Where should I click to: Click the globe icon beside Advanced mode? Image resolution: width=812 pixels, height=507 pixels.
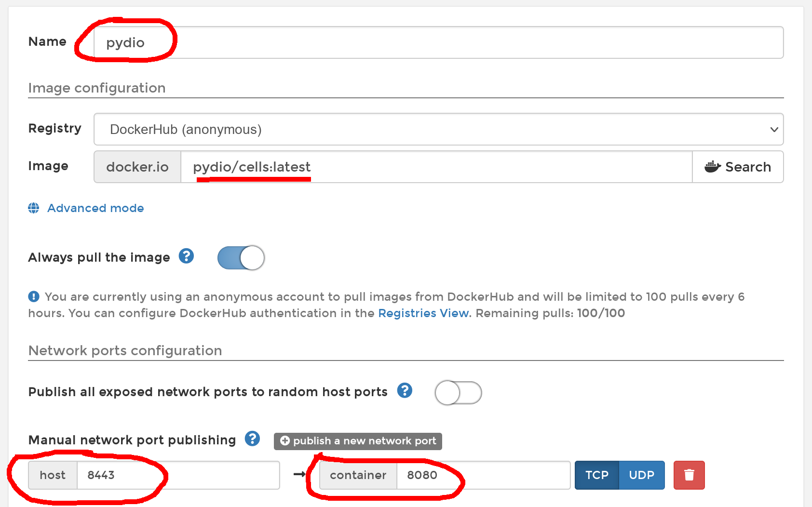34,208
